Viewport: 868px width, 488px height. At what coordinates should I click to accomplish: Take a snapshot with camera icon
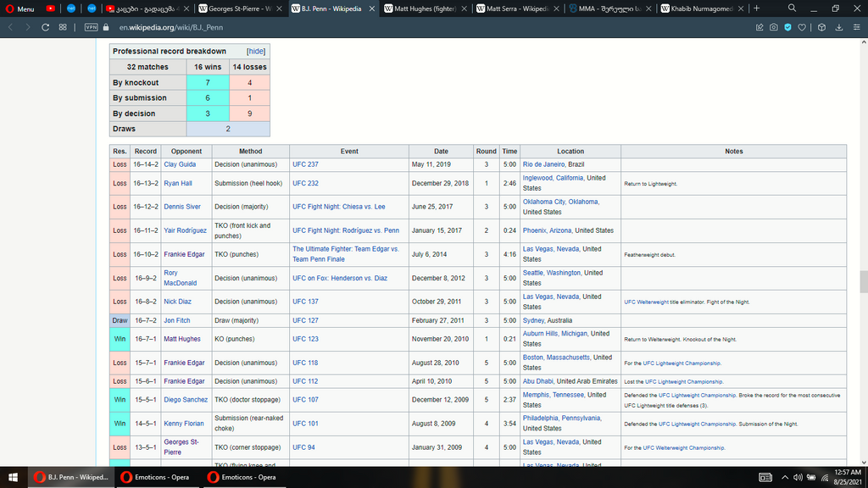773,27
